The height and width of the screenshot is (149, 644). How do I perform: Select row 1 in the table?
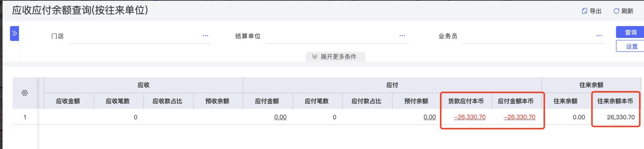[25, 117]
